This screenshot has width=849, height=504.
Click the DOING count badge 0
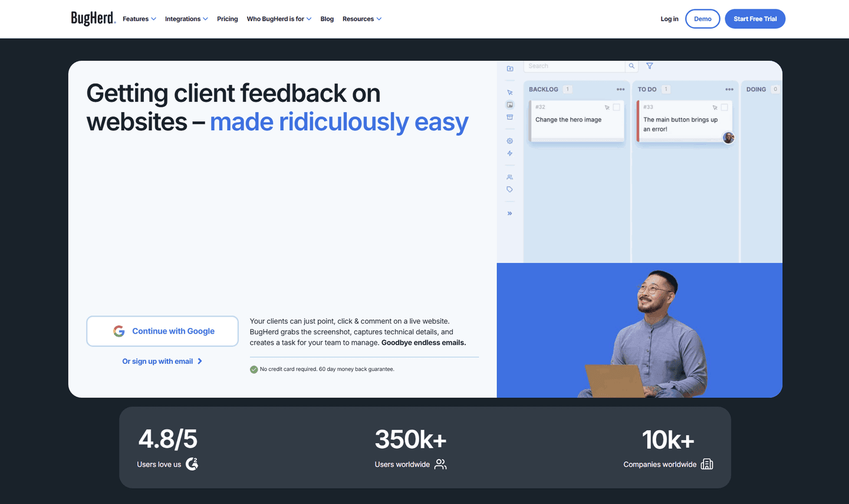click(x=775, y=90)
